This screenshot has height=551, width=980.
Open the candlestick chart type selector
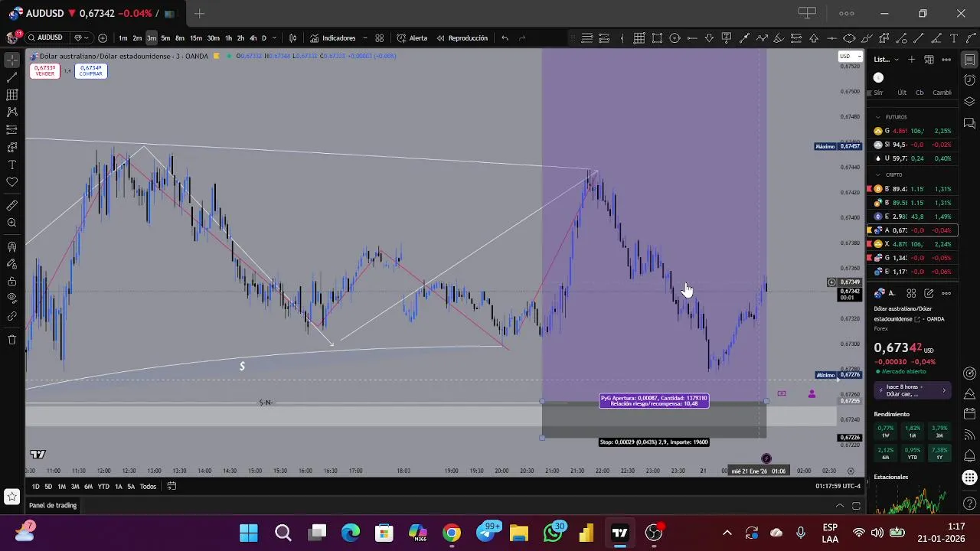click(292, 37)
